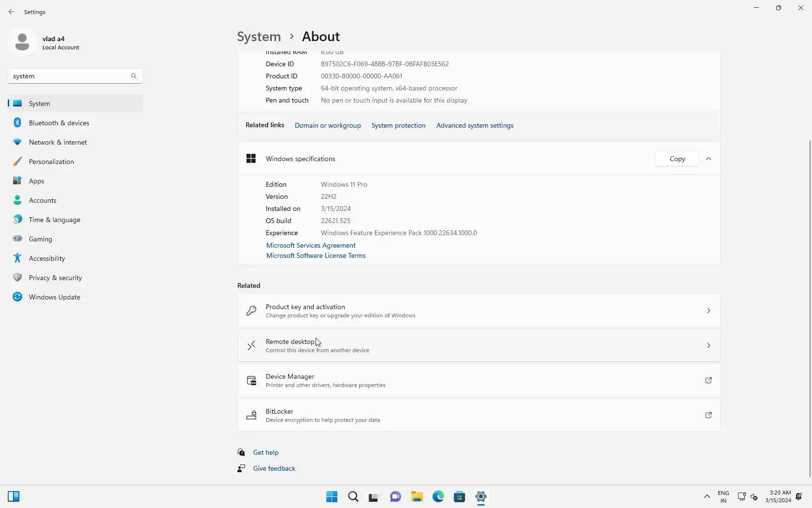This screenshot has width=812, height=508.
Task: Click the Device Manager icon
Action: pyautogui.click(x=251, y=380)
